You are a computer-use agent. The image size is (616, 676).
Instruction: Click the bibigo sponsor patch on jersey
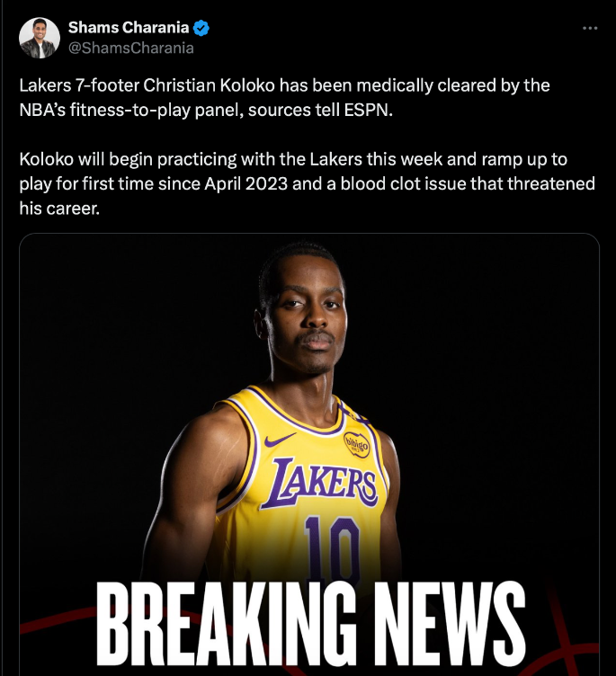pyautogui.click(x=356, y=444)
